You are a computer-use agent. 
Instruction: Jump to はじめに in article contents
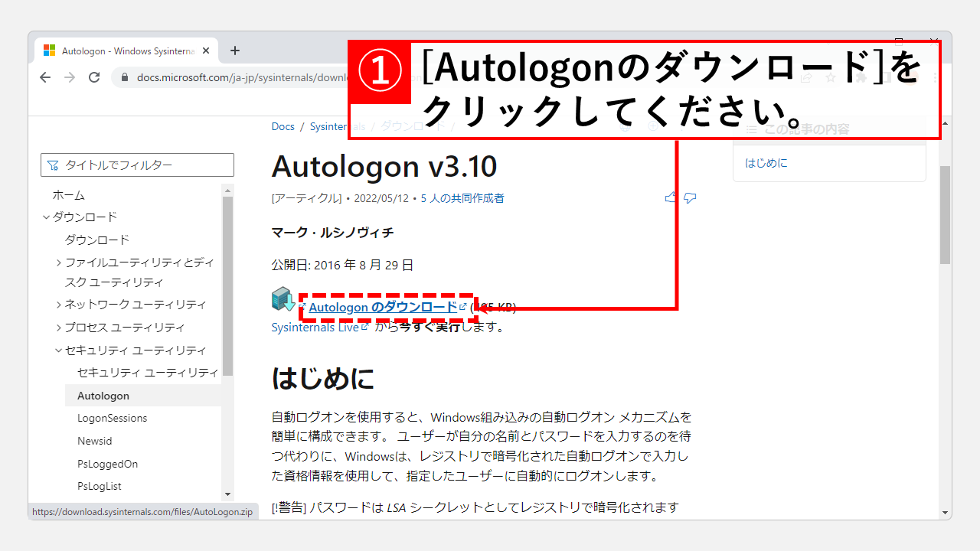[x=766, y=163]
